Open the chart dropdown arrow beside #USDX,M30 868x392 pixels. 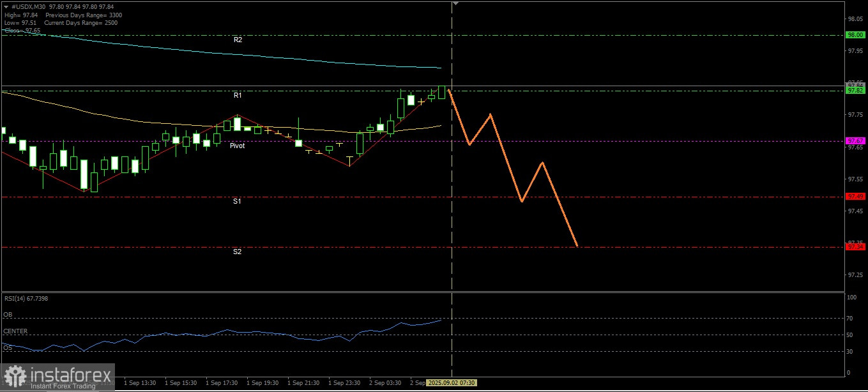[6, 7]
